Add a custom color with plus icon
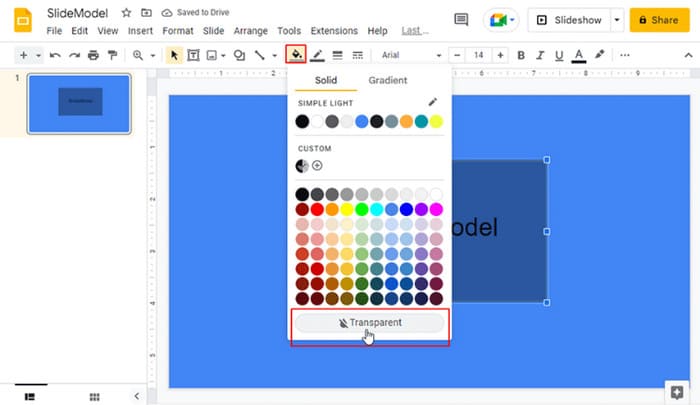The height and width of the screenshot is (405, 700). point(317,166)
